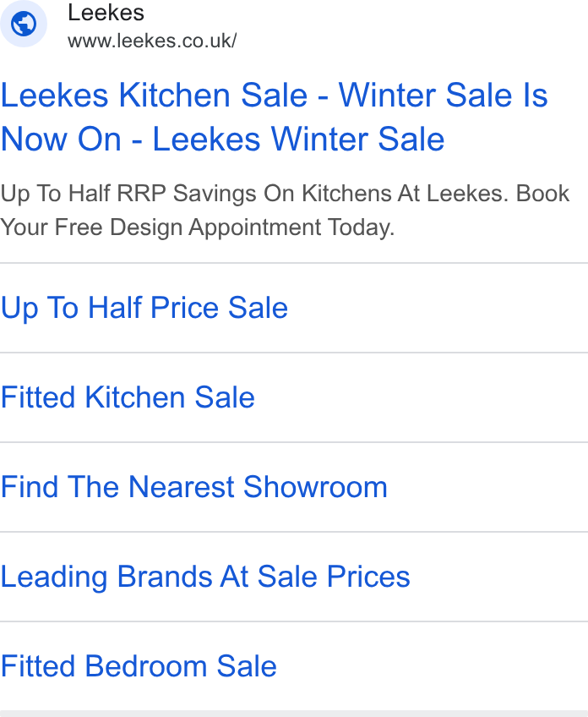Open the Leekes Kitchen Sale headline

point(274,117)
